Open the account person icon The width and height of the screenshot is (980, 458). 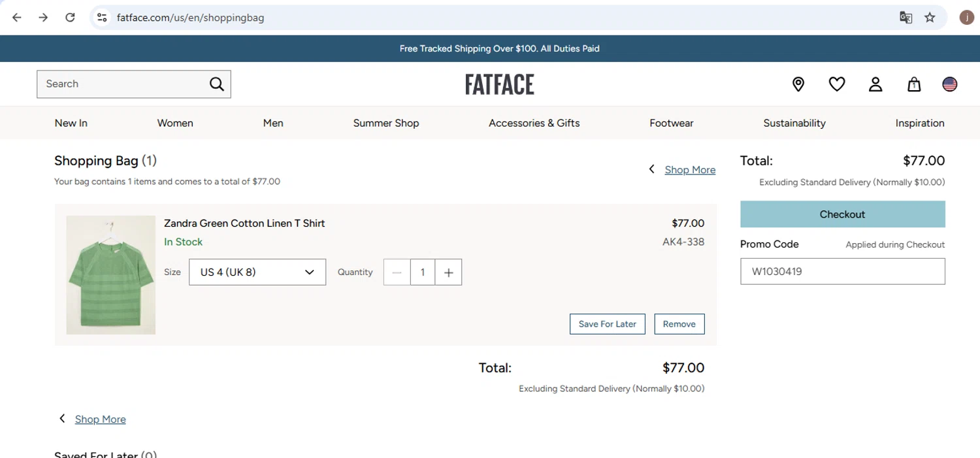pos(875,84)
